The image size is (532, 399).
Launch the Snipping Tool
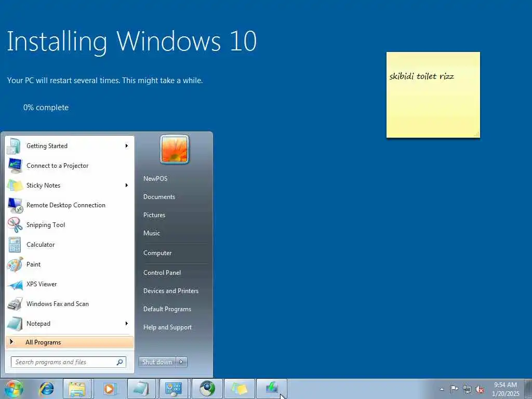click(70, 224)
